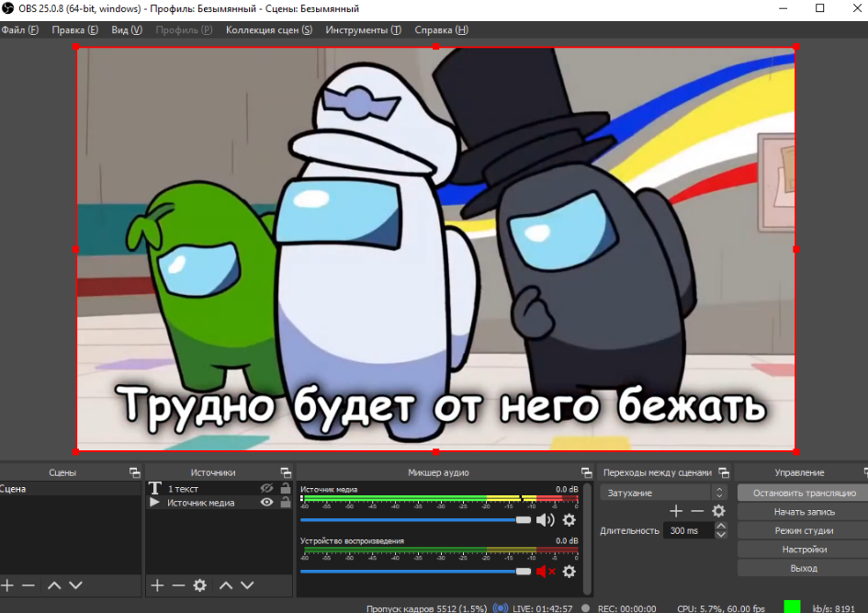Screen dimensions: 868x613
Task: Increase Длительность with up arrow
Action: [x=721, y=526]
